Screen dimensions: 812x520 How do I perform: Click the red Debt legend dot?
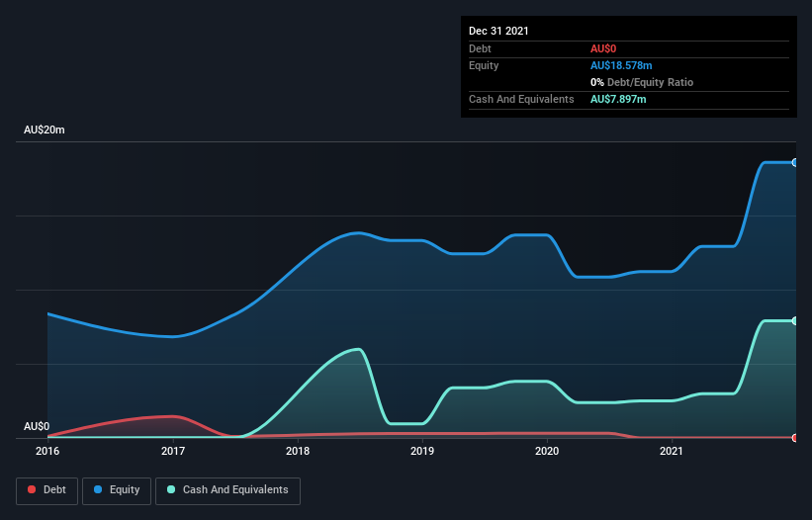pos(32,489)
